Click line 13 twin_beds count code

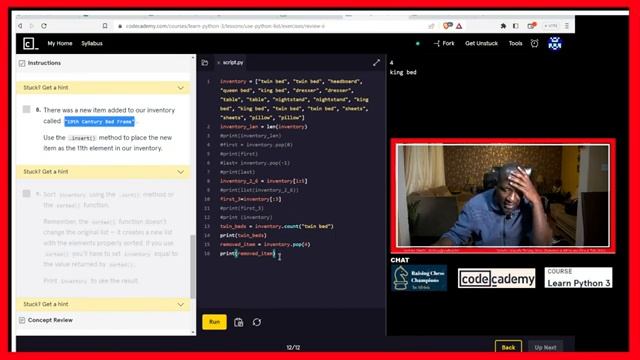pyautogui.click(x=277, y=226)
